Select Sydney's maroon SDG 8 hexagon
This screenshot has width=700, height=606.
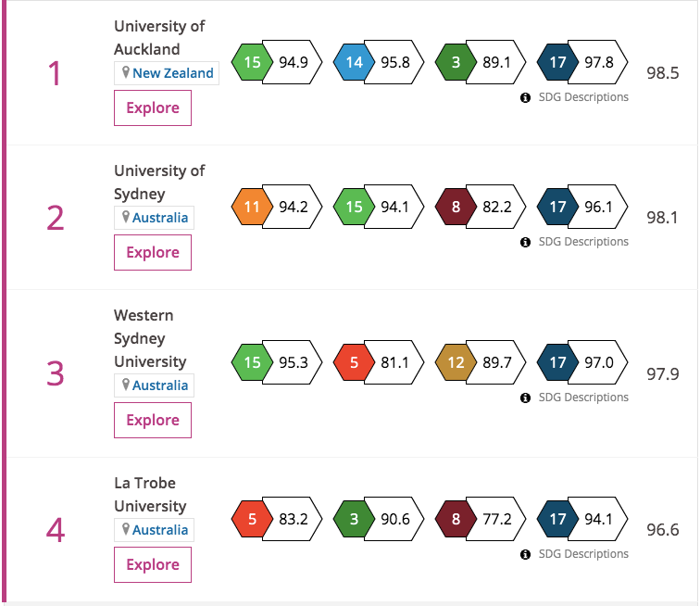pyautogui.click(x=456, y=207)
